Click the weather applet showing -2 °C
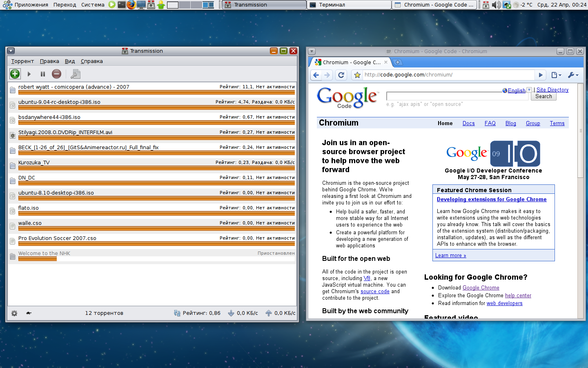The image size is (588, 368). pyautogui.click(x=523, y=5)
